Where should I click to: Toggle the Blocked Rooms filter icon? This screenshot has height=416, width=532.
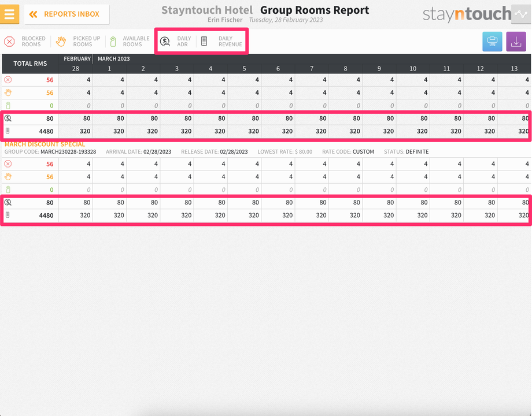[9, 42]
